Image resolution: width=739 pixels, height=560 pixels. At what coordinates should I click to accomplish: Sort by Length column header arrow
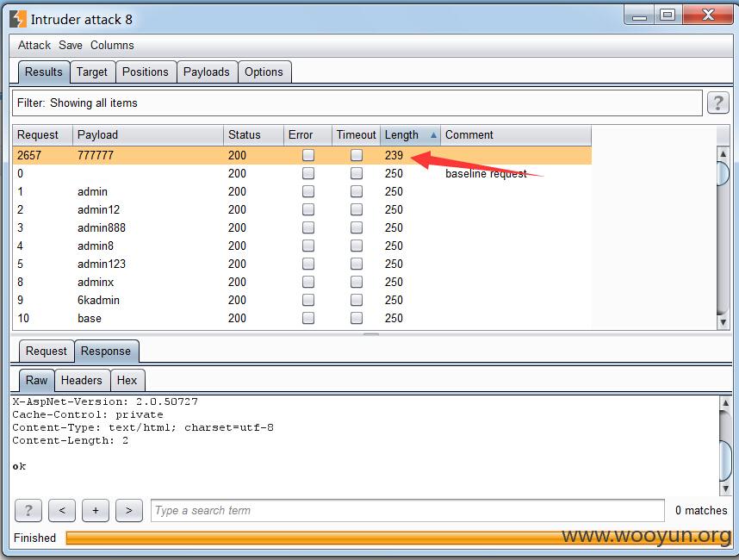point(433,135)
